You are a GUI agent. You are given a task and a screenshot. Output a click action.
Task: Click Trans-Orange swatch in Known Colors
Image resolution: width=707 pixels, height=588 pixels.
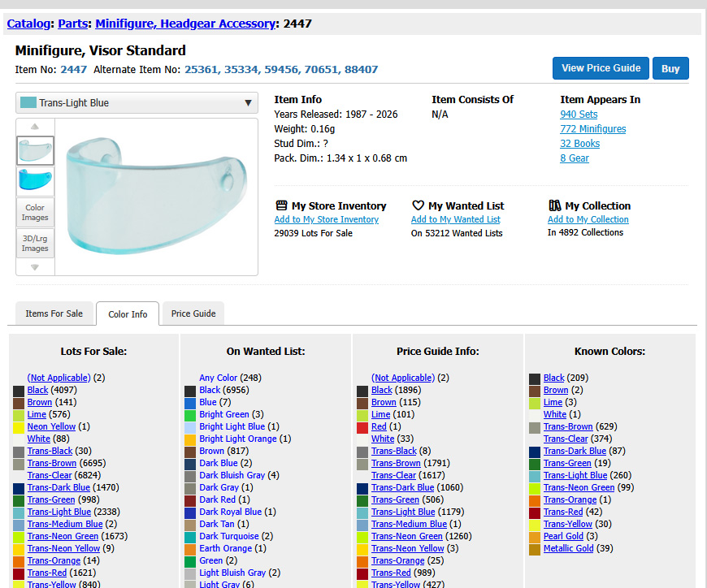click(535, 500)
